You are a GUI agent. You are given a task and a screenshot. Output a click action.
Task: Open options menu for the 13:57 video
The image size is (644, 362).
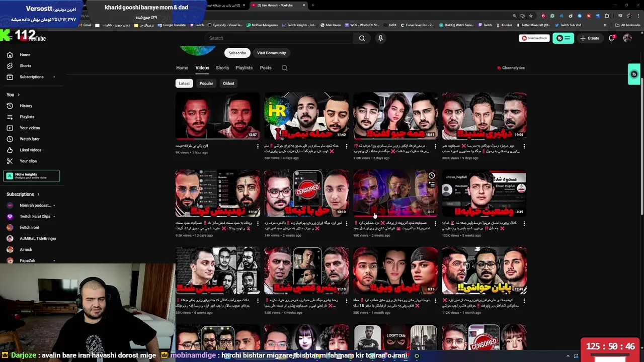click(258, 146)
